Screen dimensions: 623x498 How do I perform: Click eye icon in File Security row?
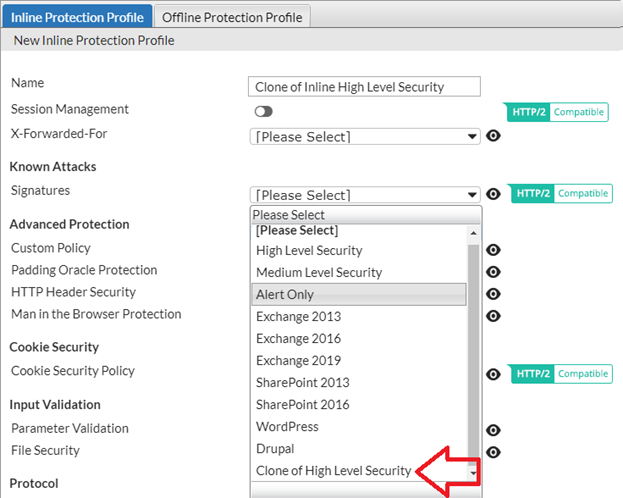(x=493, y=452)
